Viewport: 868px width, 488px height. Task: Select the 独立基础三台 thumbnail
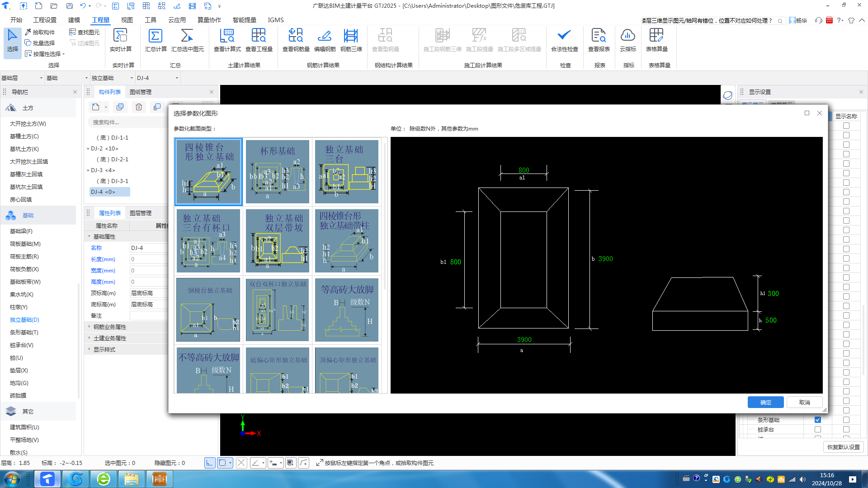347,172
